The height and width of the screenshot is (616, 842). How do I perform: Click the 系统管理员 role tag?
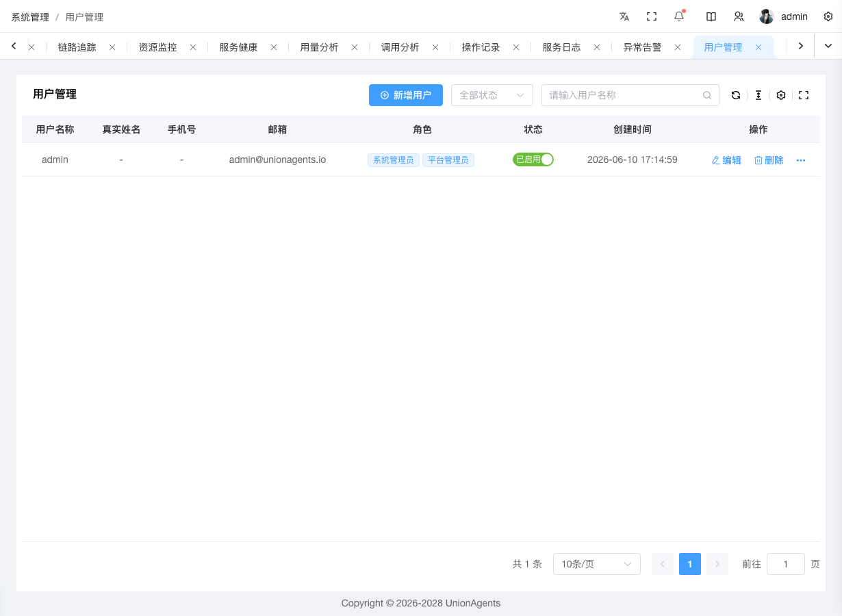point(394,160)
